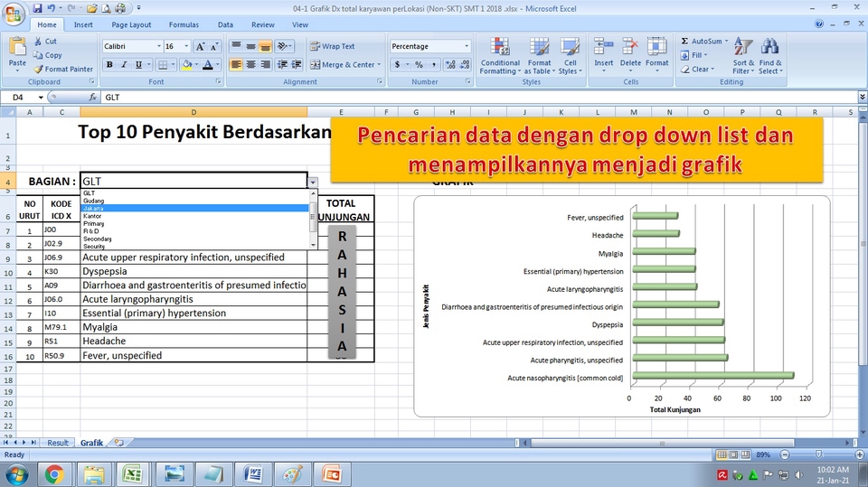This screenshot has width=868, height=487.
Task: Apply comma style
Action: (x=433, y=65)
